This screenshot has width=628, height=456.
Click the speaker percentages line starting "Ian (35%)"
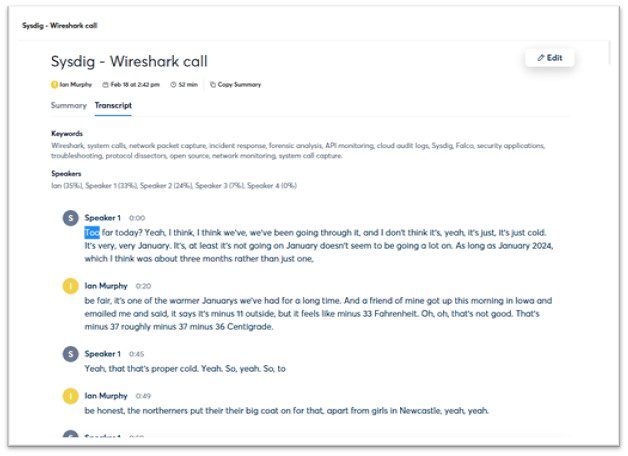pyautogui.click(x=174, y=185)
